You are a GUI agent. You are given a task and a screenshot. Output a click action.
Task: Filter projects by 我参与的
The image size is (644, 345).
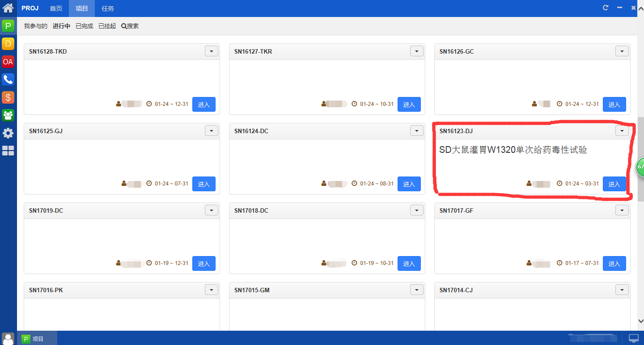[36, 26]
